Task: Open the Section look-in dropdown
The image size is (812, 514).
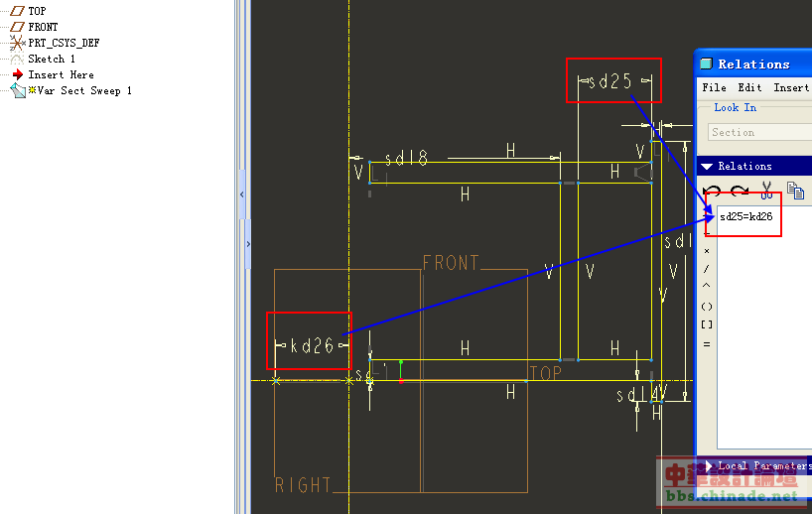Action: (x=759, y=132)
